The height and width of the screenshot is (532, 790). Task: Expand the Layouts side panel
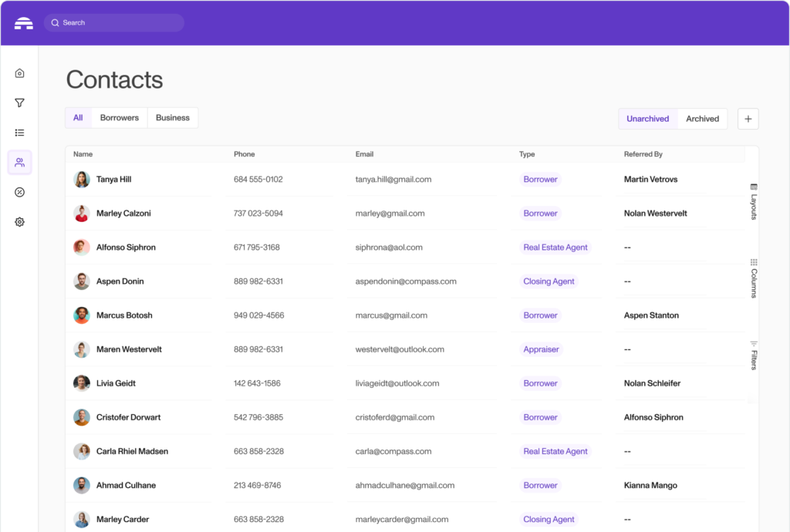[754, 202]
